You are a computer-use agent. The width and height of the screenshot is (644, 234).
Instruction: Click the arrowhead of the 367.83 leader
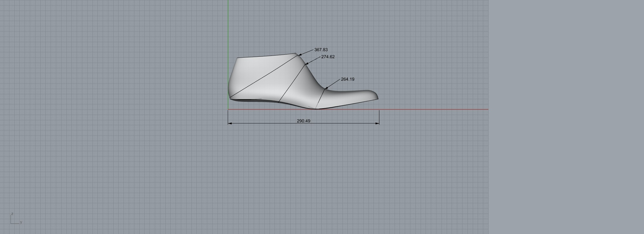[x=299, y=55]
